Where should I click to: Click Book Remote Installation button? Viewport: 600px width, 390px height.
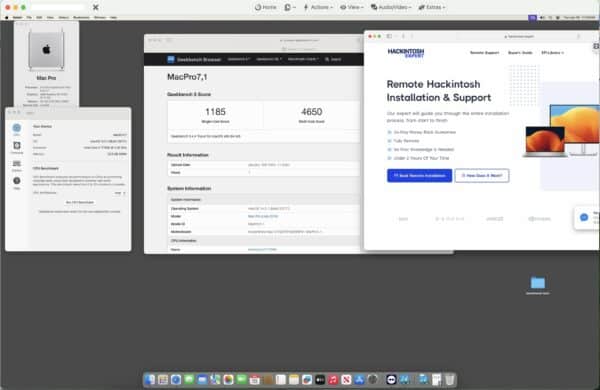click(419, 176)
